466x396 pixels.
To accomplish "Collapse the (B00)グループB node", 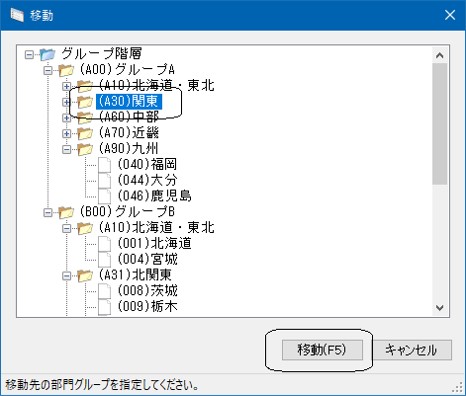I will (x=48, y=212).
